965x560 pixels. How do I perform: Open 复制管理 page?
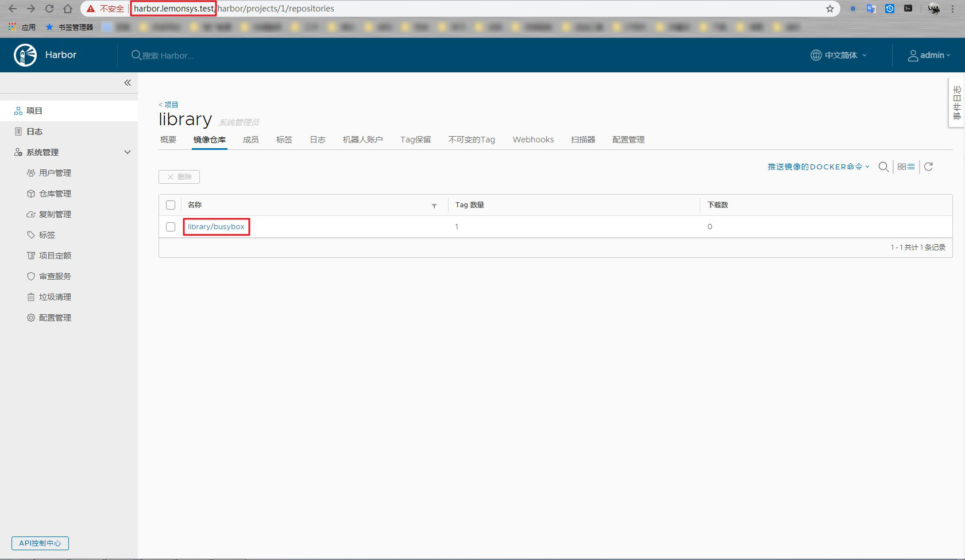tap(55, 214)
